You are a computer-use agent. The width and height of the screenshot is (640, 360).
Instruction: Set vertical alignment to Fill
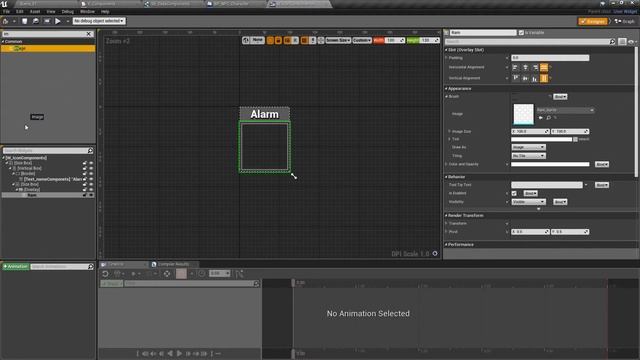[x=544, y=78]
